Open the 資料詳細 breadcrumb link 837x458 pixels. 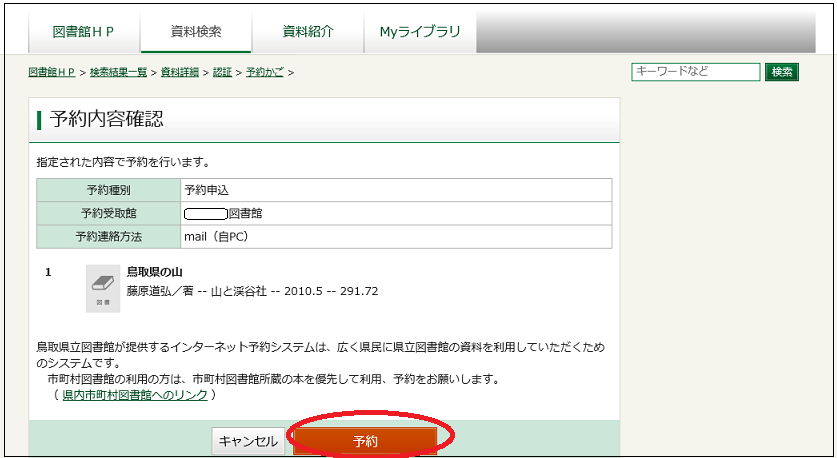tap(180, 72)
